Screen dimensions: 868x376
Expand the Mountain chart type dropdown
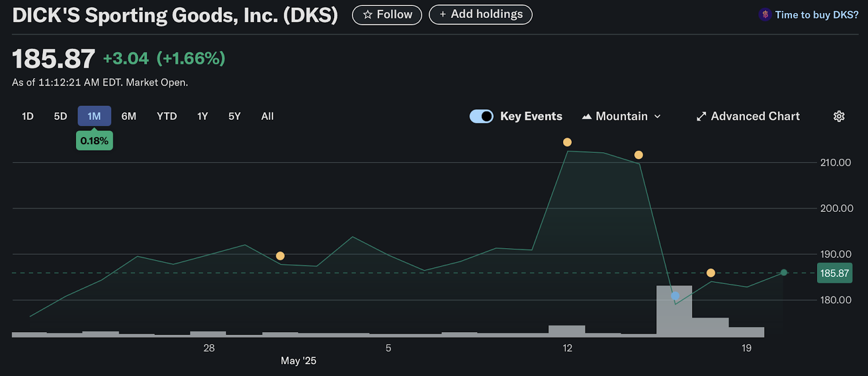[622, 116]
